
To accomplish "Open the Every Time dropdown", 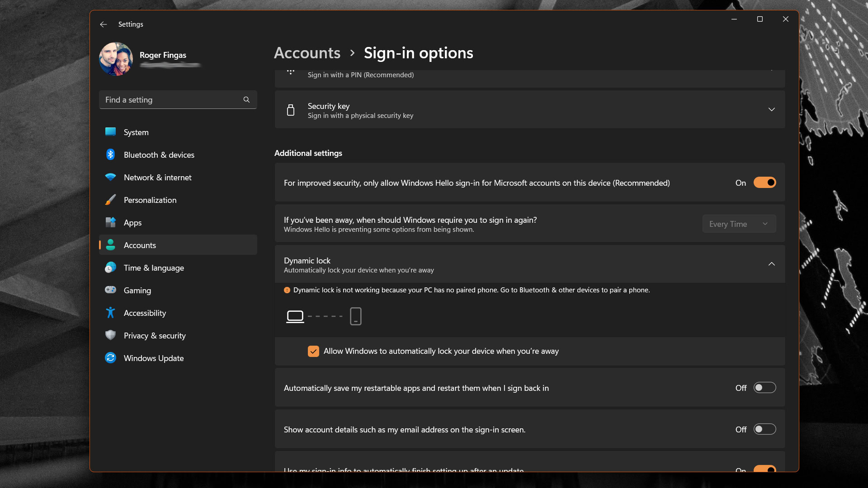I will point(739,224).
